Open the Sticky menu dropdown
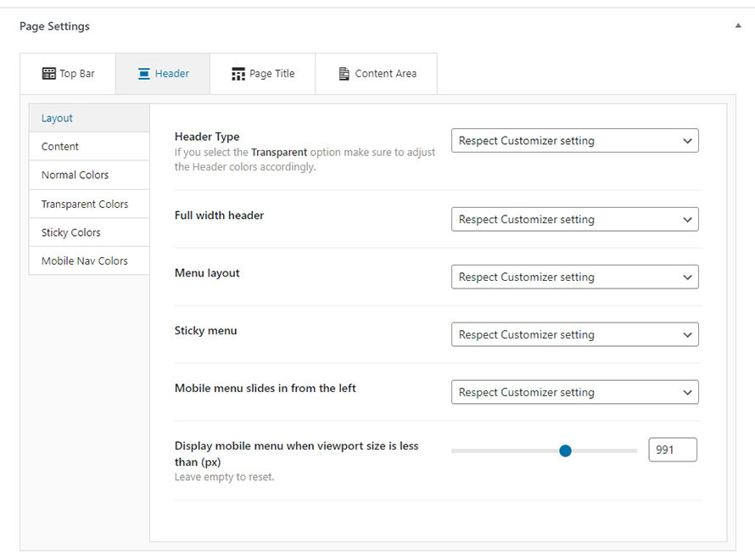This screenshot has height=560, width=755. pyautogui.click(x=575, y=334)
